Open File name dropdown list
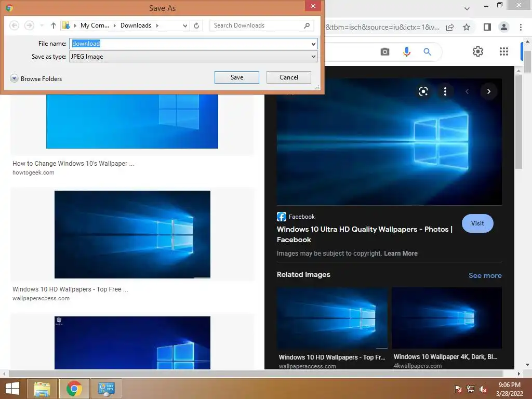This screenshot has width=532, height=399. (313, 44)
